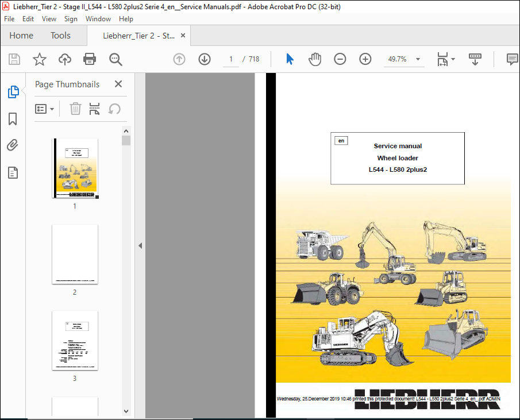This screenshot has height=420, width=520.
Task: Click thumbnails scrollbar up arrow
Action: point(126,131)
